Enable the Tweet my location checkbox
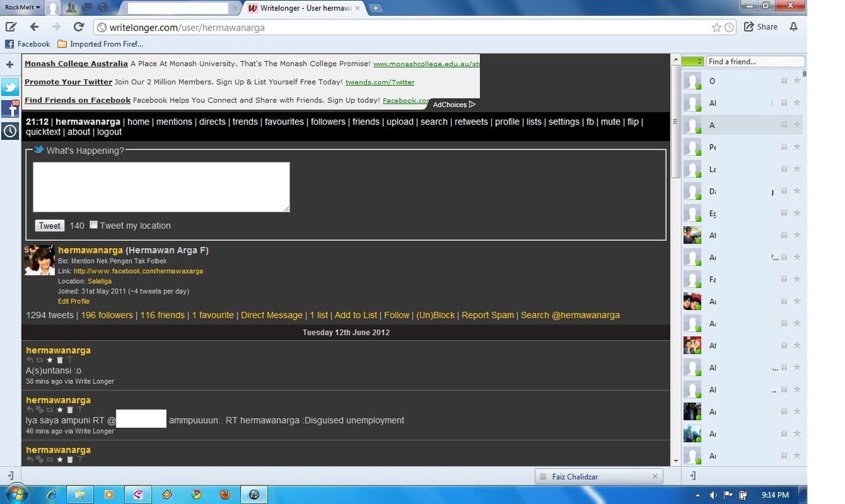This screenshot has height=504, width=845. (94, 225)
